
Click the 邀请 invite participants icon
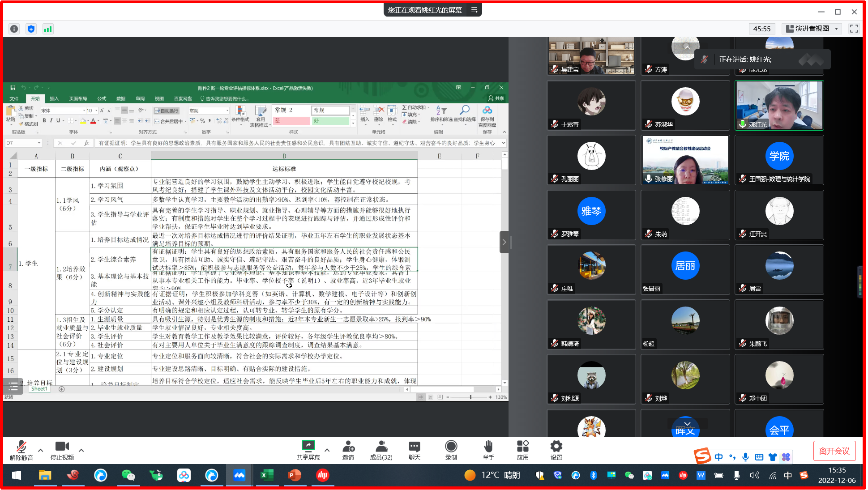[x=348, y=447]
